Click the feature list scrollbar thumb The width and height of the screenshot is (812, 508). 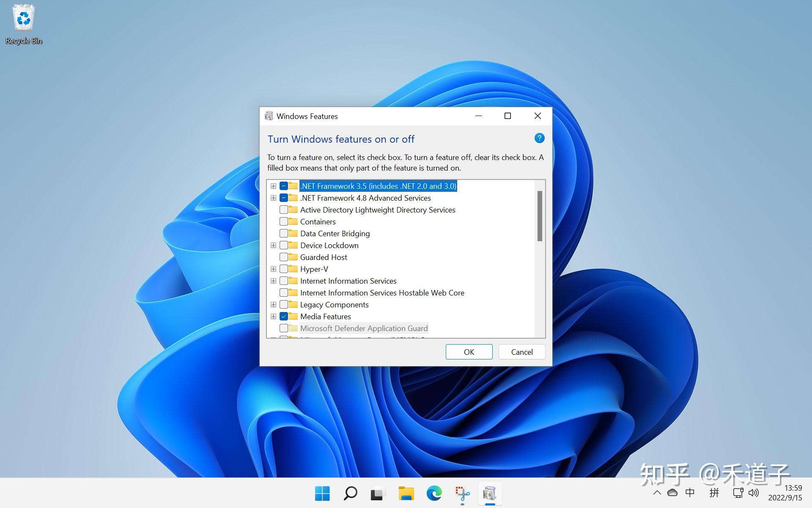tap(540, 216)
